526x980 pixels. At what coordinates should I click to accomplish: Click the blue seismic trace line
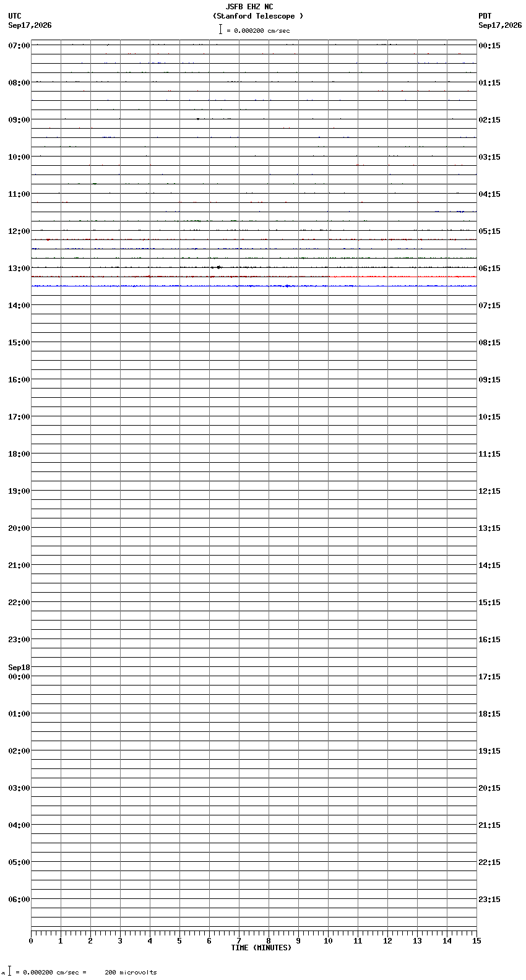pyautogui.click(x=254, y=286)
